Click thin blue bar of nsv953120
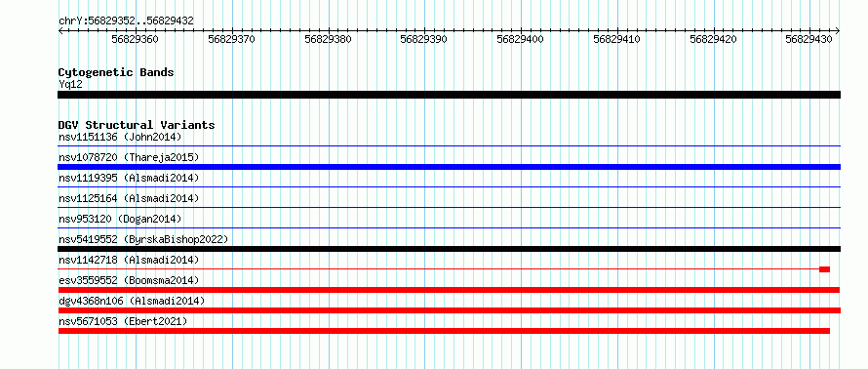 click(449, 228)
